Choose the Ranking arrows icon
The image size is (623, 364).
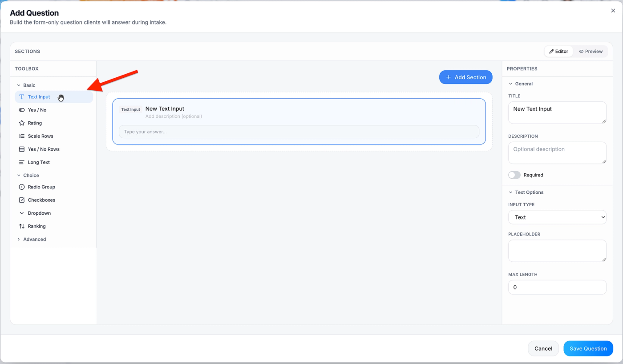point(22,226)
